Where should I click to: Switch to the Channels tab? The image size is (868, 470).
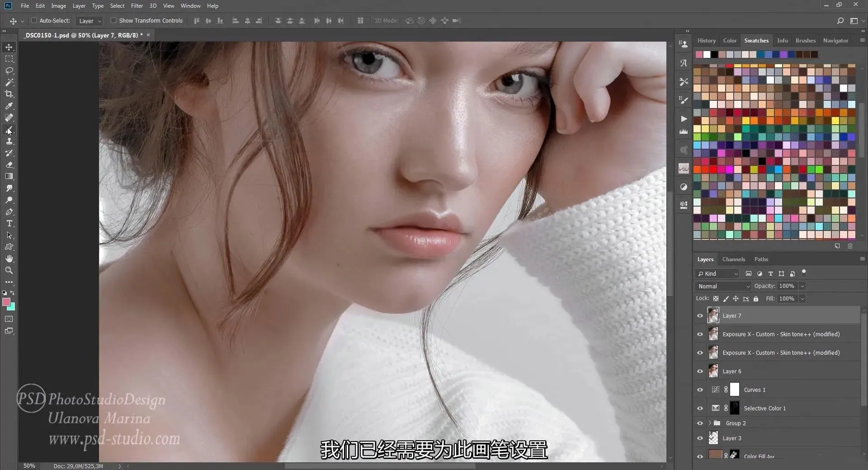click(733, 259)
